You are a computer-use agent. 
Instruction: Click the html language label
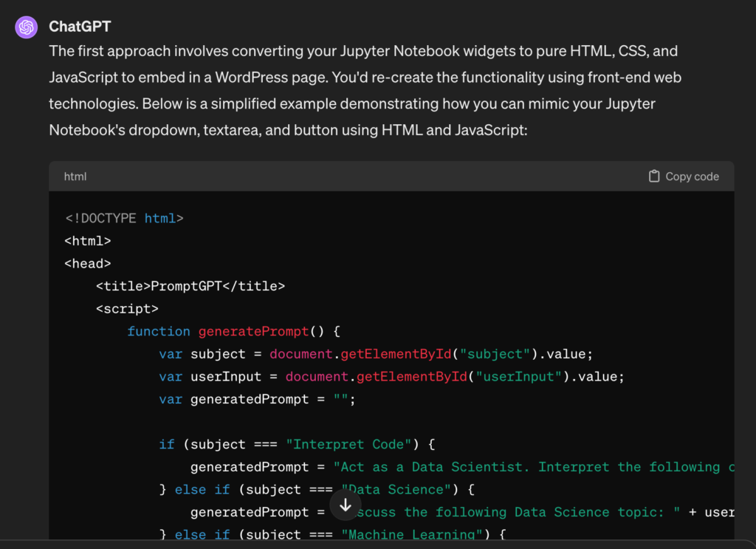75,177
